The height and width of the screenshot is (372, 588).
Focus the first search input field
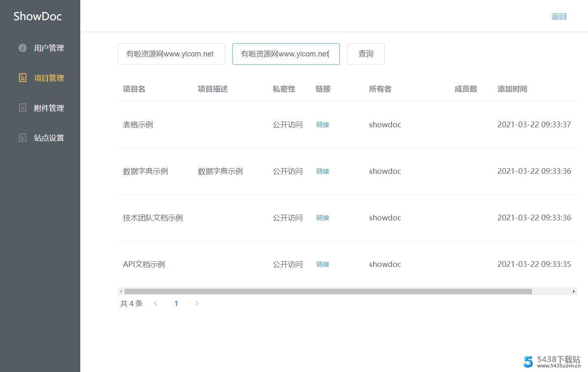(171, 54)
